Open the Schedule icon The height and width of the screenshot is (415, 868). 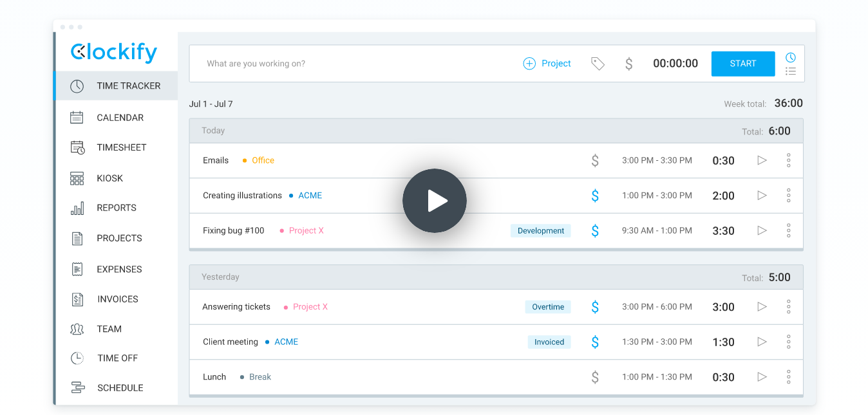[x=78, y=388]
